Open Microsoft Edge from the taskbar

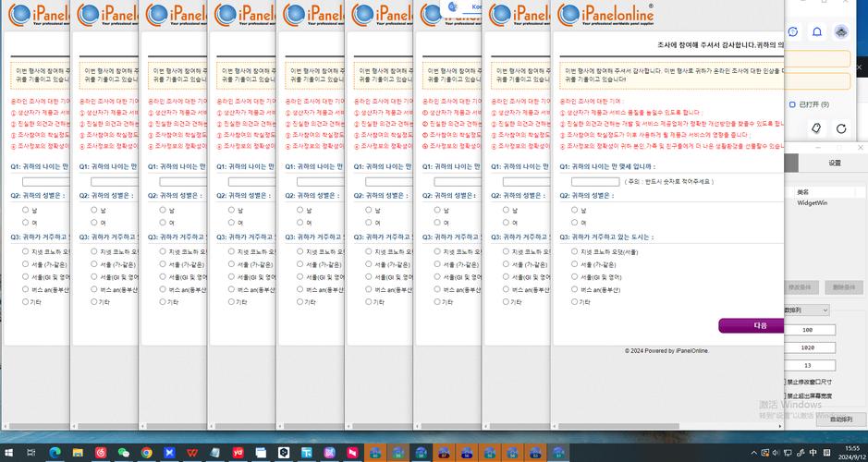click(x=55, y=452)
